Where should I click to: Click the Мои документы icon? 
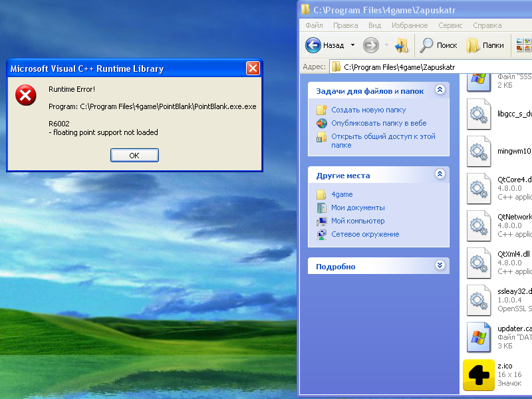[321, 207]
